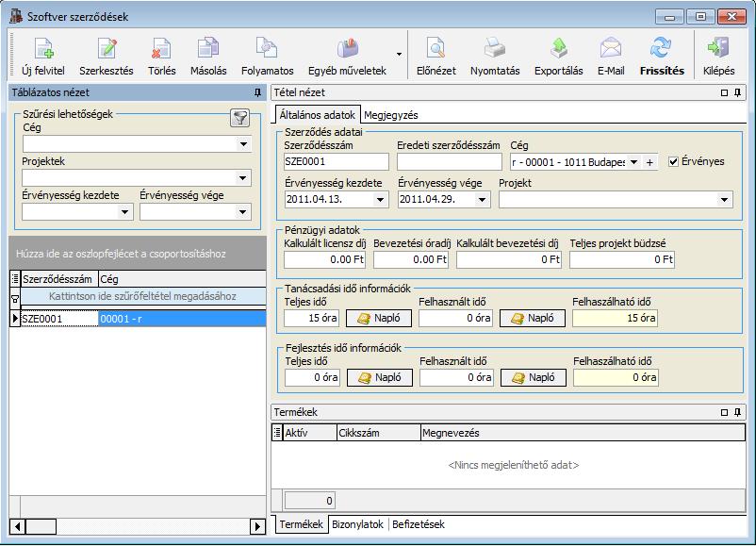Click the Cég column header in grid

(x=182, y=279)
